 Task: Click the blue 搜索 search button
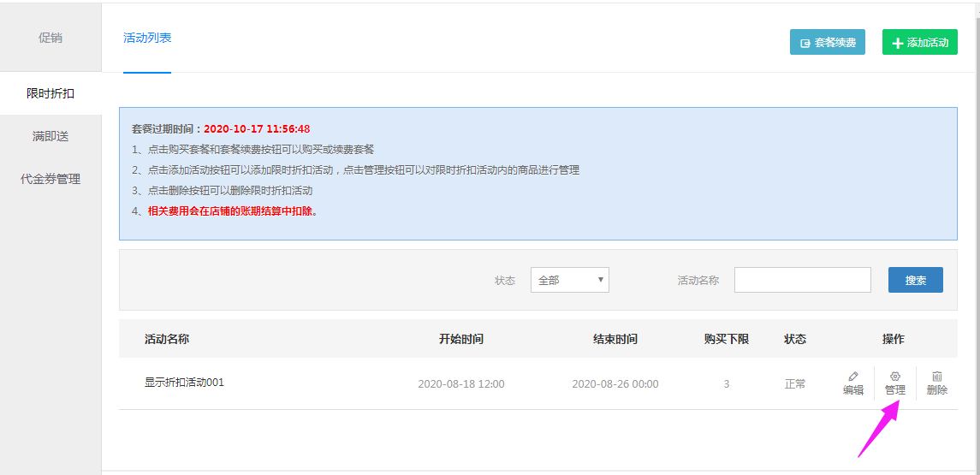[x=915, y=280]
